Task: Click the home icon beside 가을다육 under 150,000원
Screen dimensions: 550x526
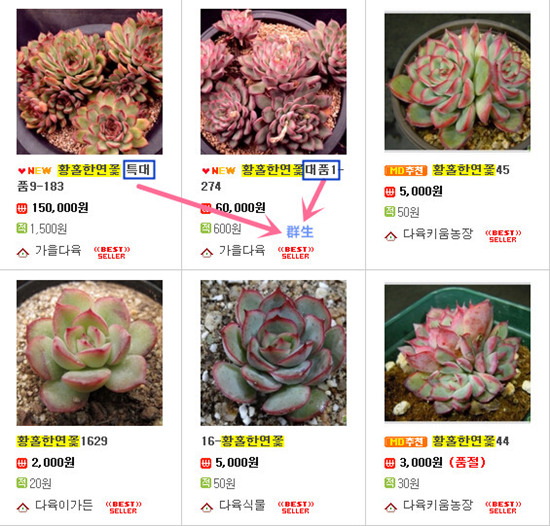Action: coord(23,252)
